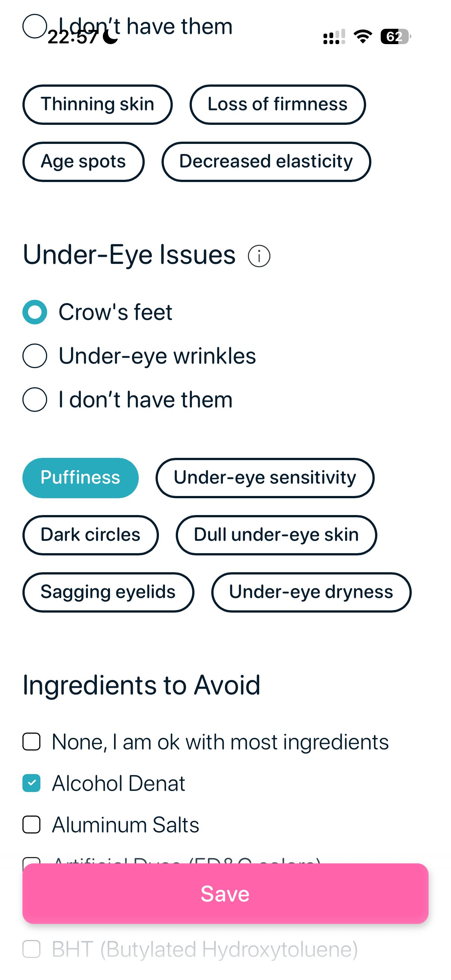Open the Under-Eye Issues info tooltip
Image resolution: width=451 pixels, height=980 pixels.
(x=259, y=255)
